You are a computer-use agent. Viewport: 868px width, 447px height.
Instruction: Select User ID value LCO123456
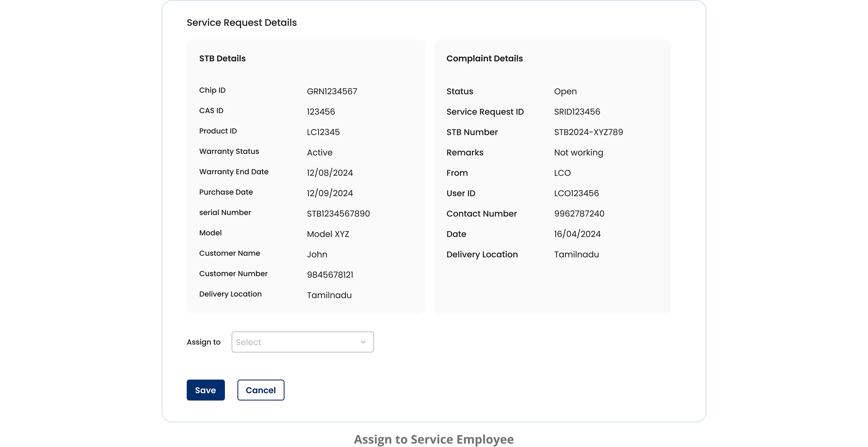[577, 193]
